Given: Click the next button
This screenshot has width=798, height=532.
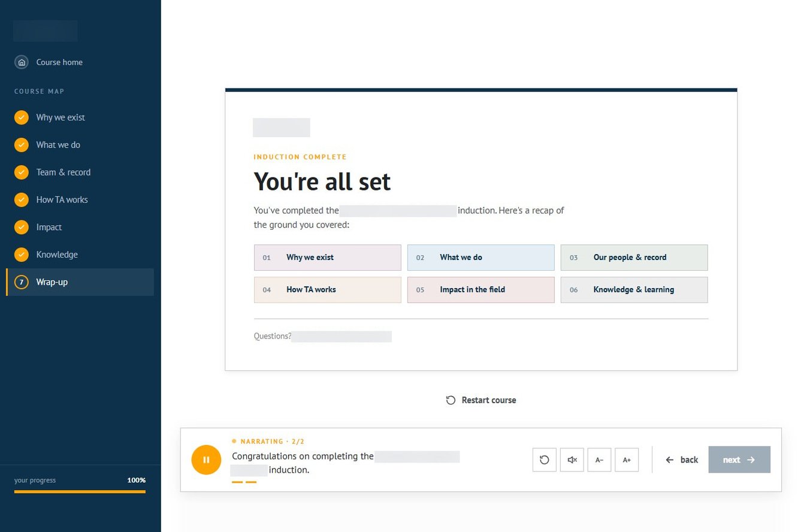Looking at the screenshot, I should point(739,460).
